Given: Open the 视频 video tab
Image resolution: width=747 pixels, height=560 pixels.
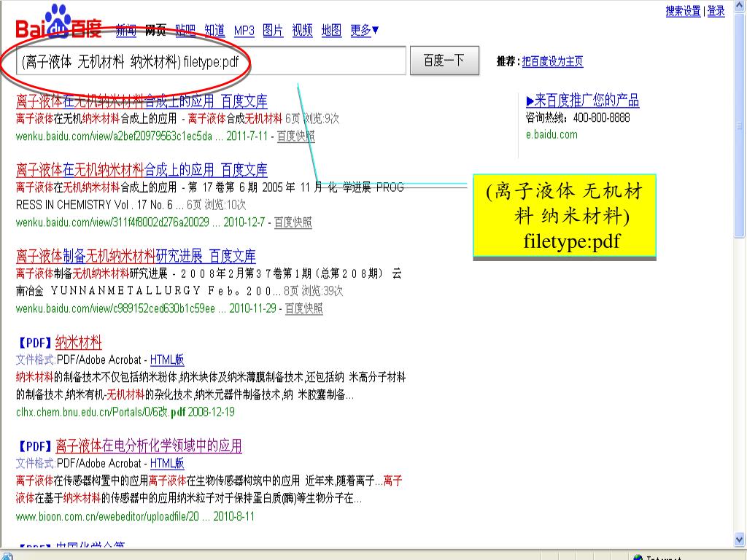Looking at the screenshot, I should point(303,31).
